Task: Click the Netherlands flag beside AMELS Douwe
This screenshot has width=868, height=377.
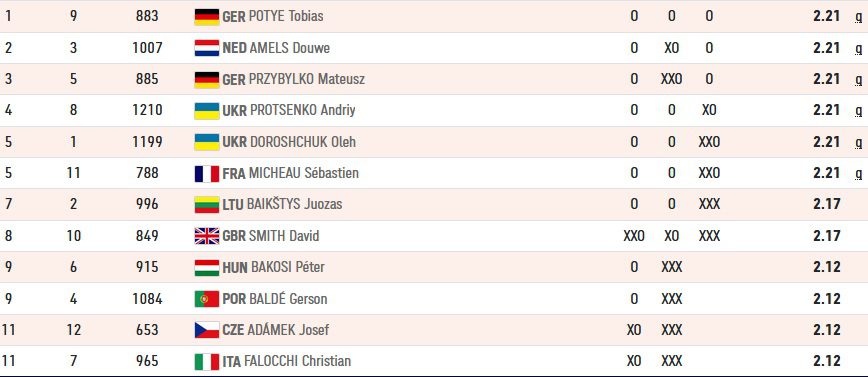Action: pos(206,48)
